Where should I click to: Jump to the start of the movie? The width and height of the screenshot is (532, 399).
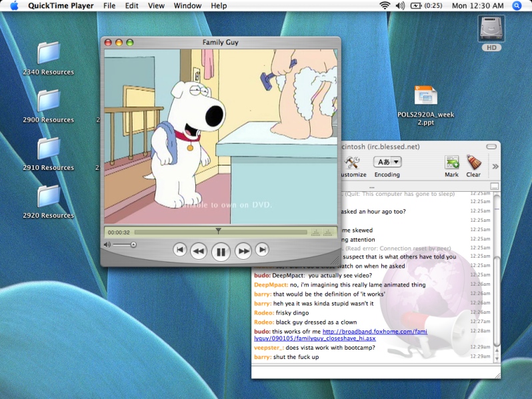tap(180, 250)
